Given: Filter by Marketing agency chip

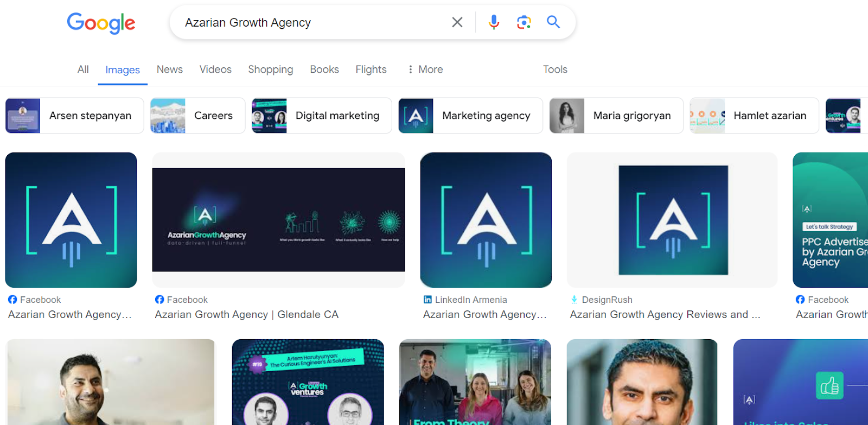Looking at the screenshot, I should click(x=470, y=116).
